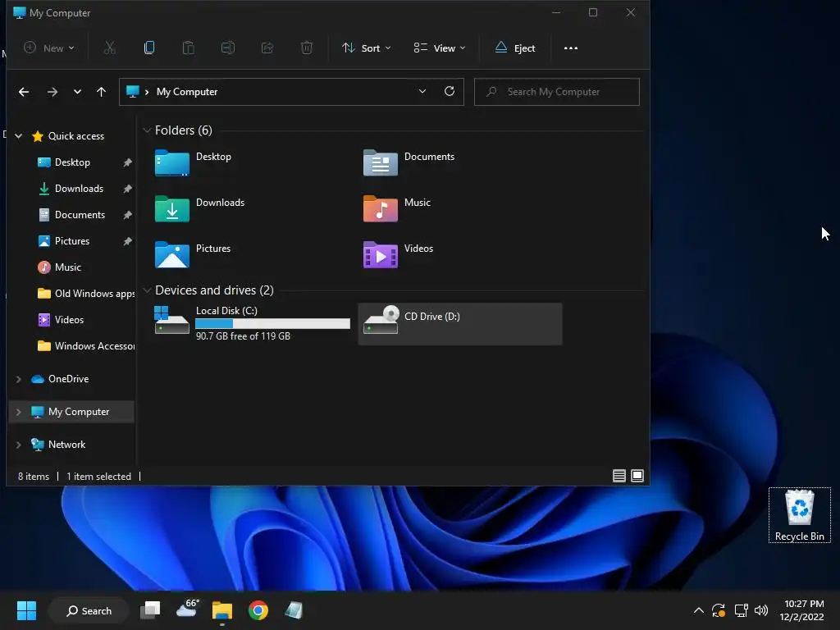Expand the My Computer tree node

[x=19, y=412]
